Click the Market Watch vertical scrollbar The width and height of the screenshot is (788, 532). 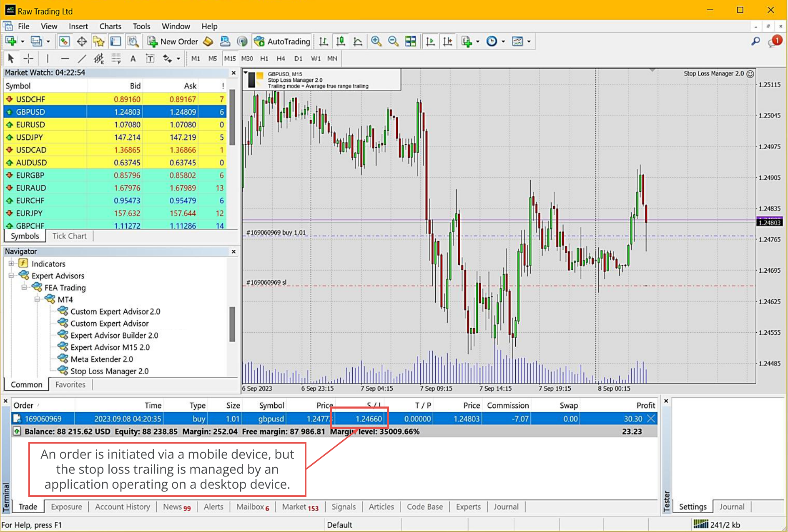232,117
